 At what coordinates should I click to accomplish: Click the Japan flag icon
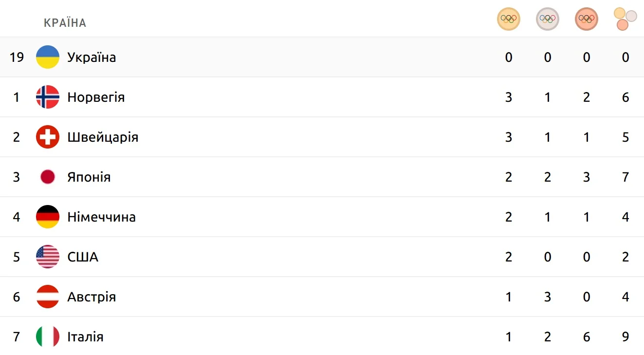48,177
